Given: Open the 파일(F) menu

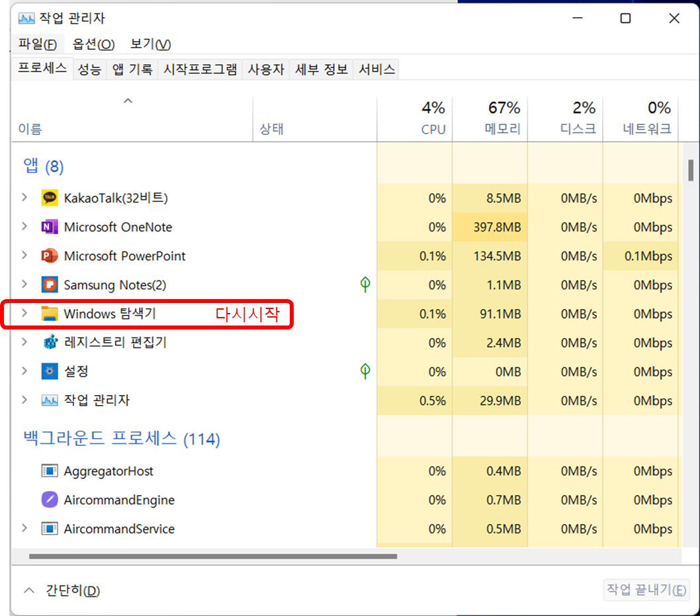Looking at the screenshot, I should pos(38,44).
